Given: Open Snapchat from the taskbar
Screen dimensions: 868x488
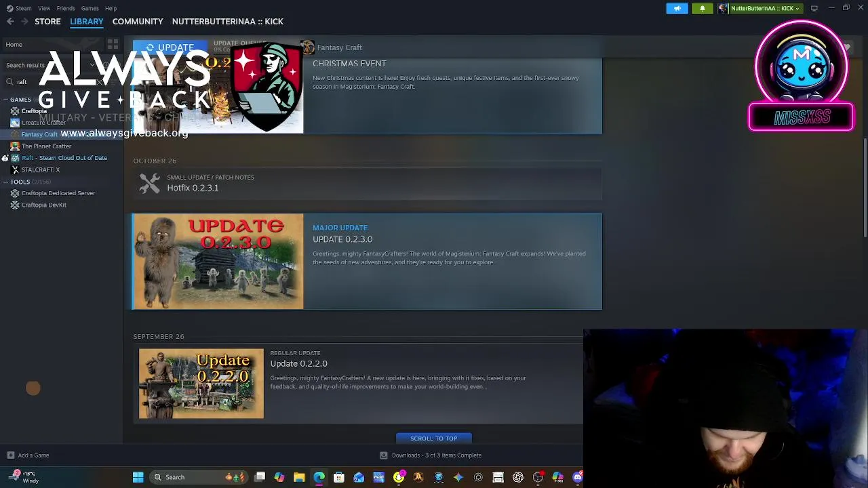Looking at the screenshot, I should (x=399, y=477).
